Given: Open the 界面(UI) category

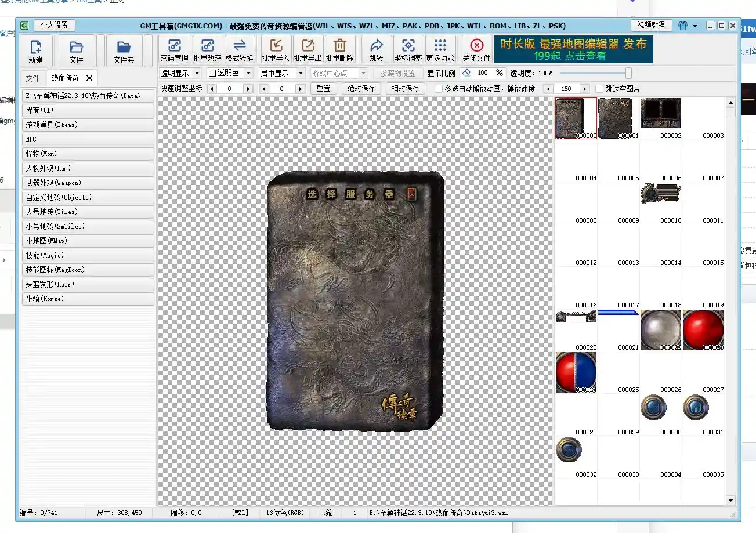Looking at the screenshot, I should (x=88, y=110).
